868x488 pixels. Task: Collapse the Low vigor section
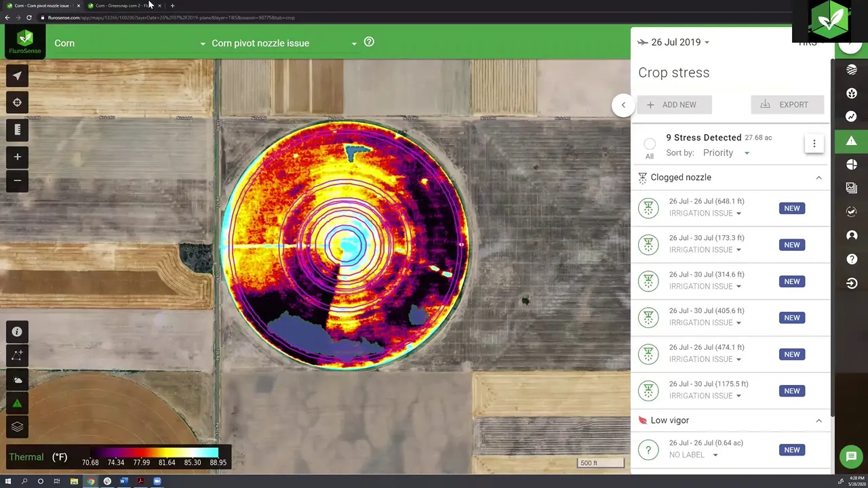818,421
